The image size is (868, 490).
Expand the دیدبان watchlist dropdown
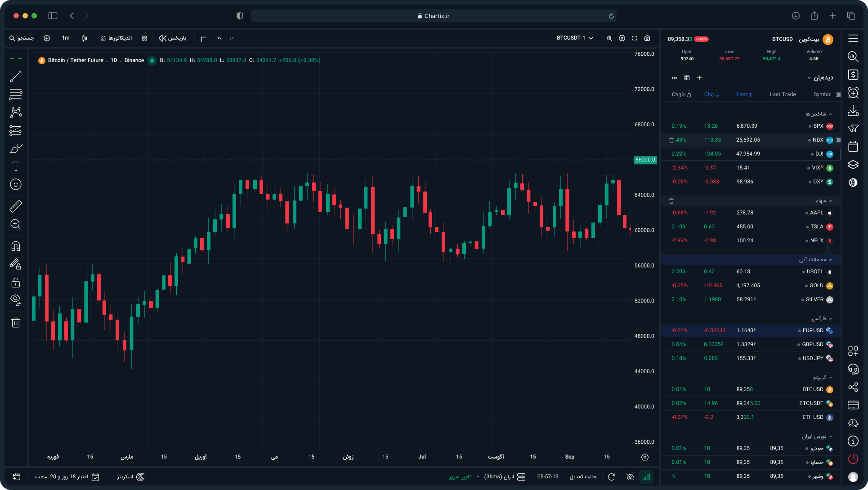pos(820,78)
